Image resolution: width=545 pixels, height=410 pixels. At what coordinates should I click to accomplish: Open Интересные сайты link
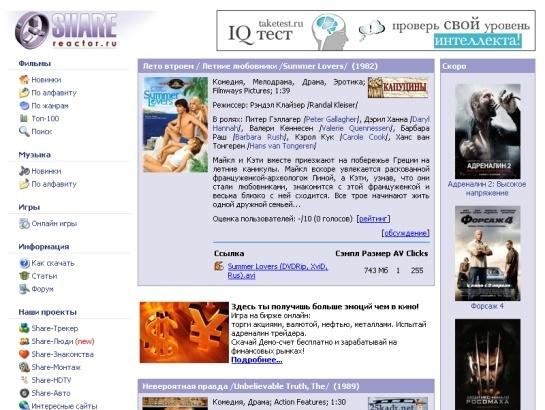pyautogui.click(x=64, y=406)
